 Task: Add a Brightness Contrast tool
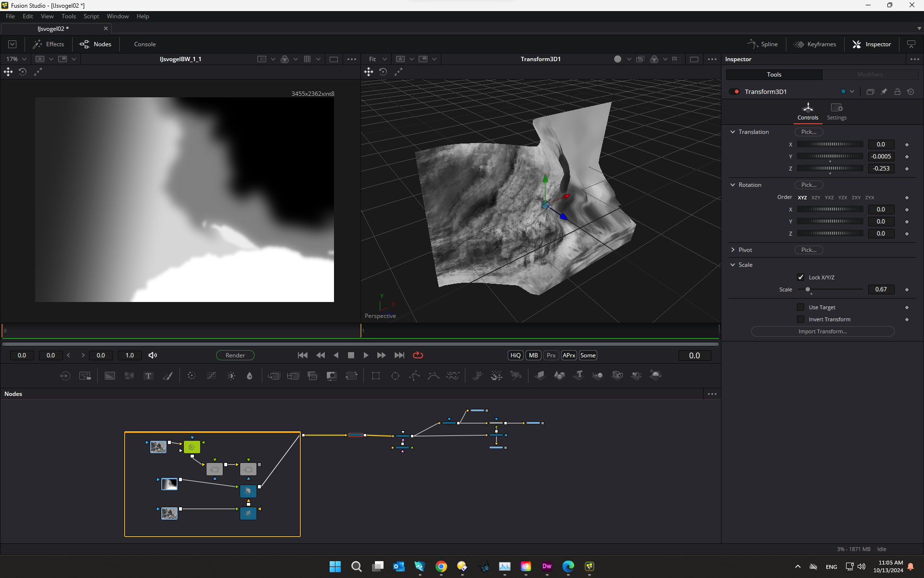pyautogui.click(x=231, y=376)
